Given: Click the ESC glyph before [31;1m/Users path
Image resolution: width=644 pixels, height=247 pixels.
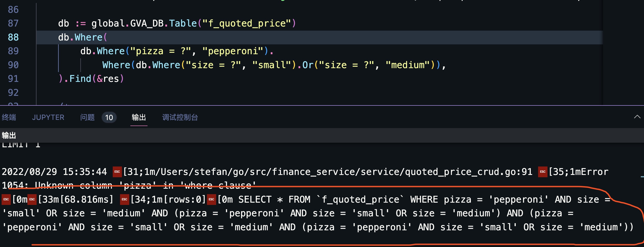Looking at the screenshot, I should (117, 172).
